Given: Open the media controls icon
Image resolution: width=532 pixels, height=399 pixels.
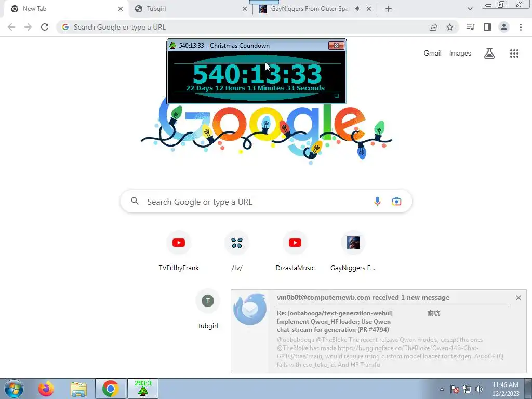Looking at the screenshot, I should tap(470, 27).
